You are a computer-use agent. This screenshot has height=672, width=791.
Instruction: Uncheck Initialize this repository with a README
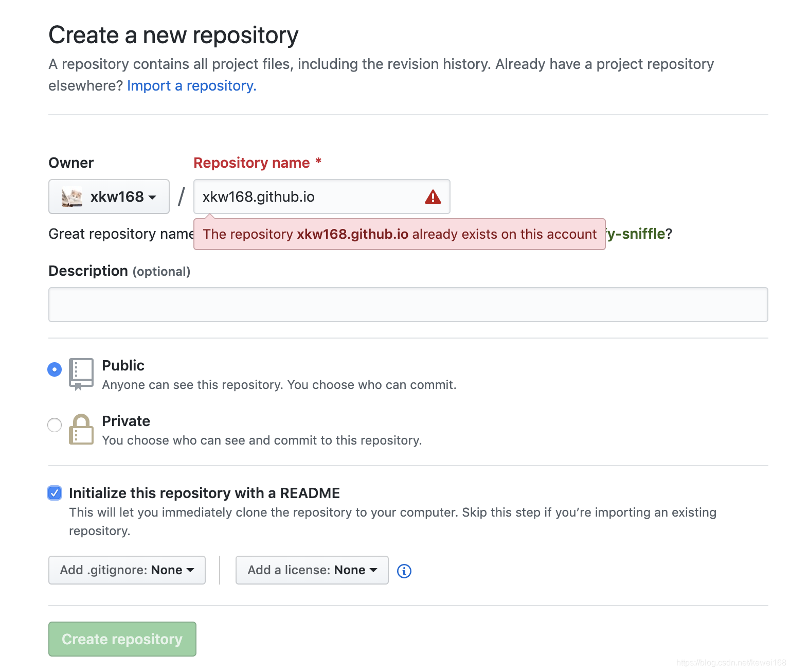pos(55,493)
